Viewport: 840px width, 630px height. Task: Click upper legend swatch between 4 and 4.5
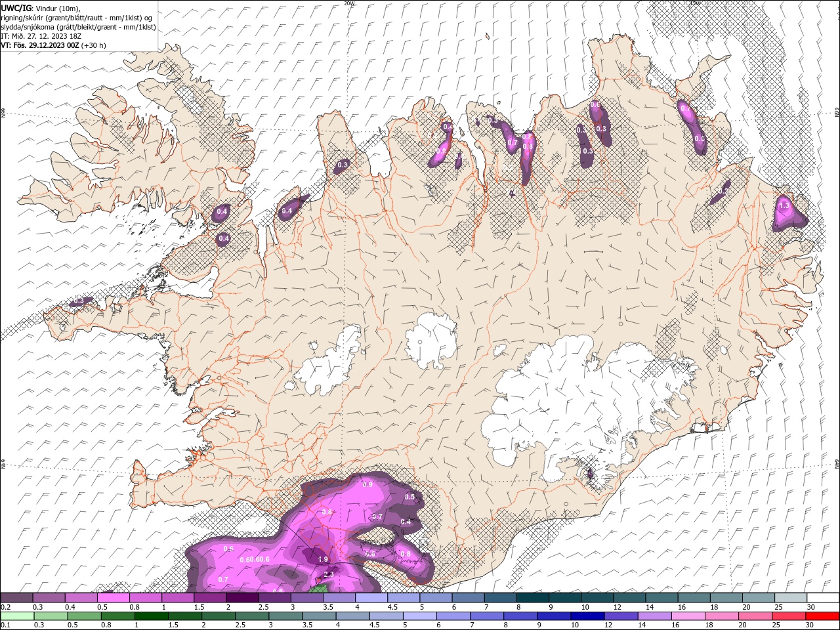[371, 597]
